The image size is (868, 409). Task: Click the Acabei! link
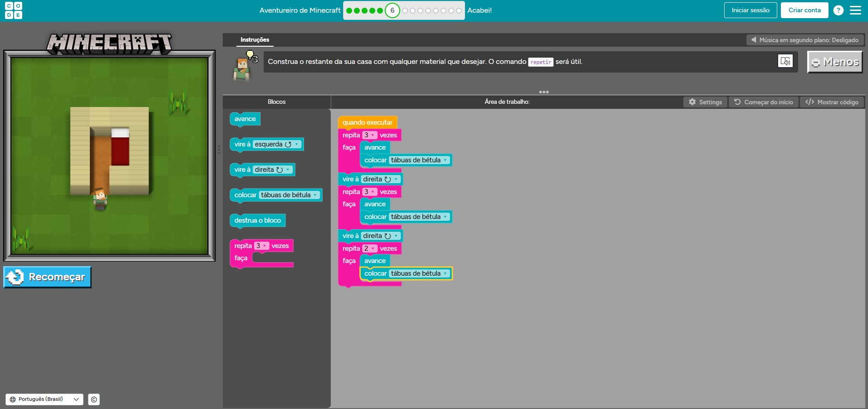480,10
